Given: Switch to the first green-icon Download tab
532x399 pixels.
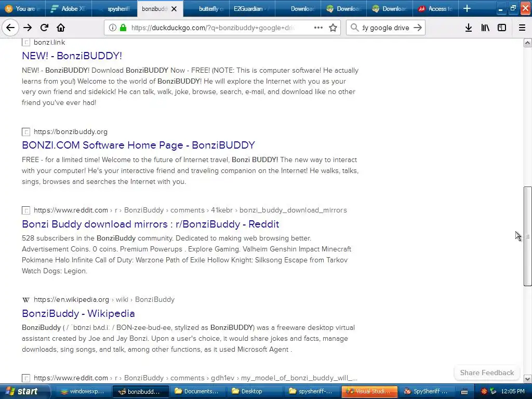Looking at the screenshot, I should point(343,9).
